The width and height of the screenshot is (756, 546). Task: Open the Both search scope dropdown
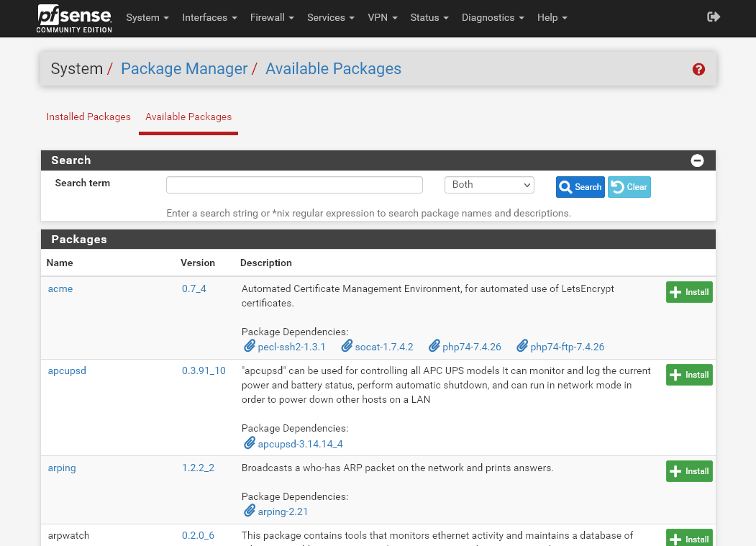pos(489,185)
